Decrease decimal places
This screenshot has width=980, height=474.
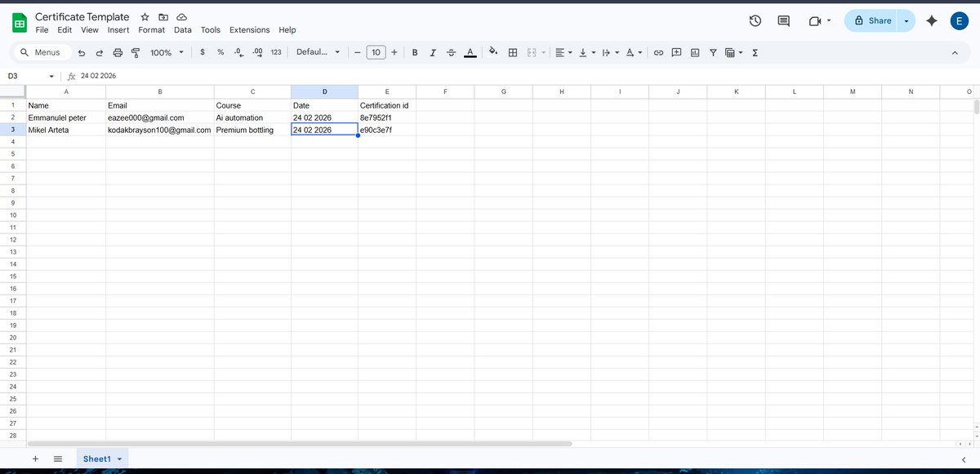coord(238,52)
